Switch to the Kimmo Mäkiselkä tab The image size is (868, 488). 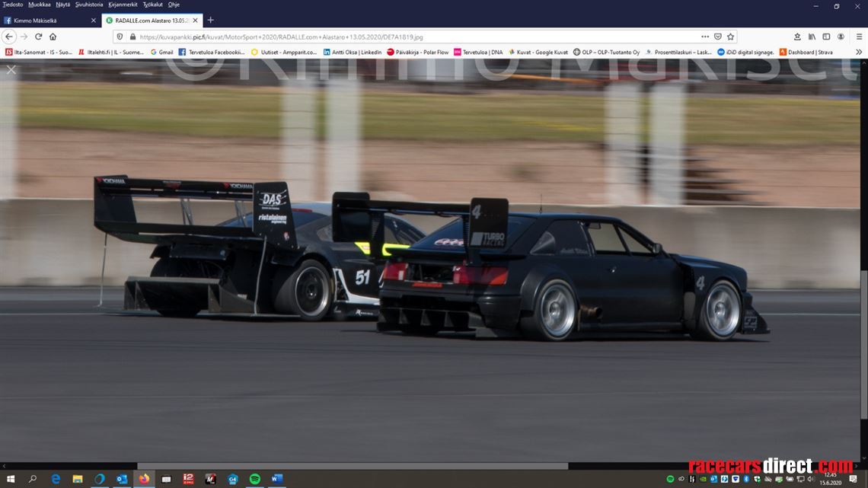click(46, 21)
